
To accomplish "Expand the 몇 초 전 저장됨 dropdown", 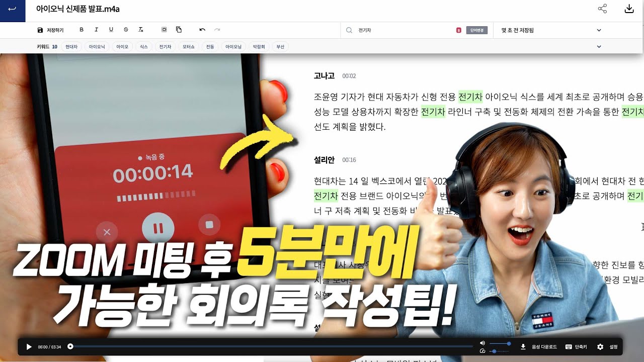I will point(599,30).
